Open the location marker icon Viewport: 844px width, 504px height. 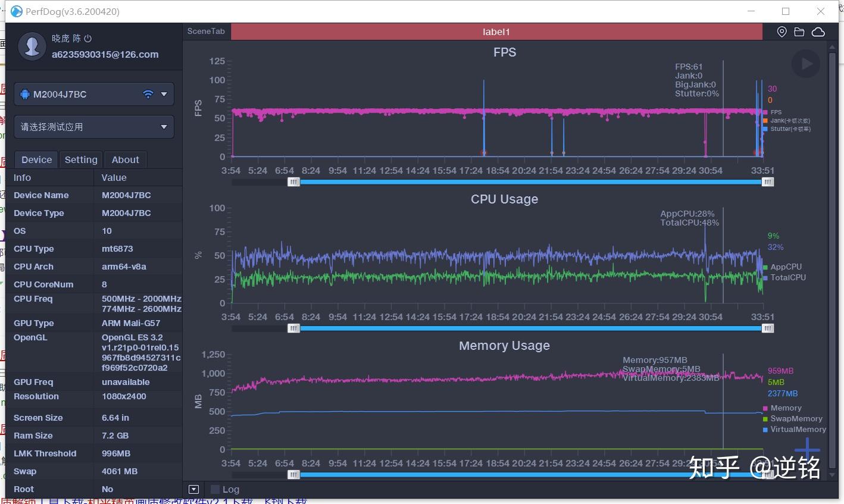[x=782, y=32]
